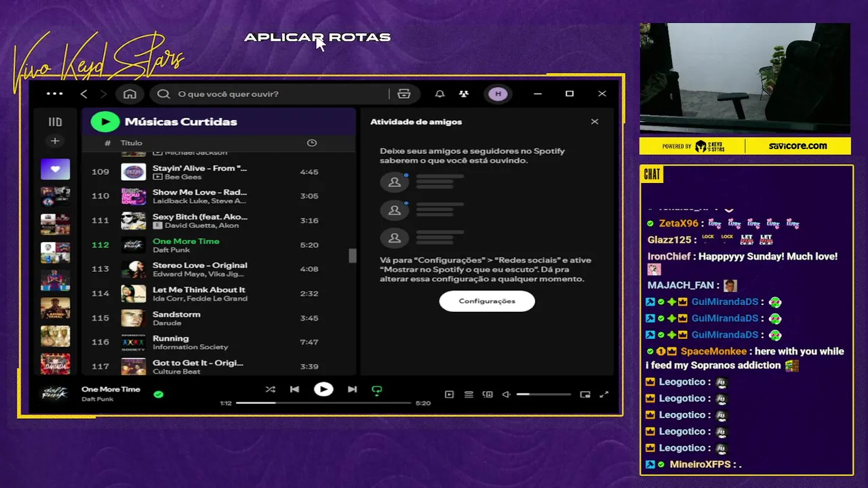This screenshot has height=488, width=868.
Task: Close the Atividade de amigos panel
Action: [595, 122]
